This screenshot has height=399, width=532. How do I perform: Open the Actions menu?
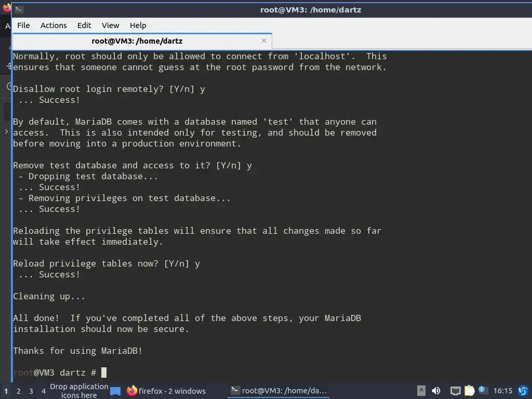coord(54,25)
